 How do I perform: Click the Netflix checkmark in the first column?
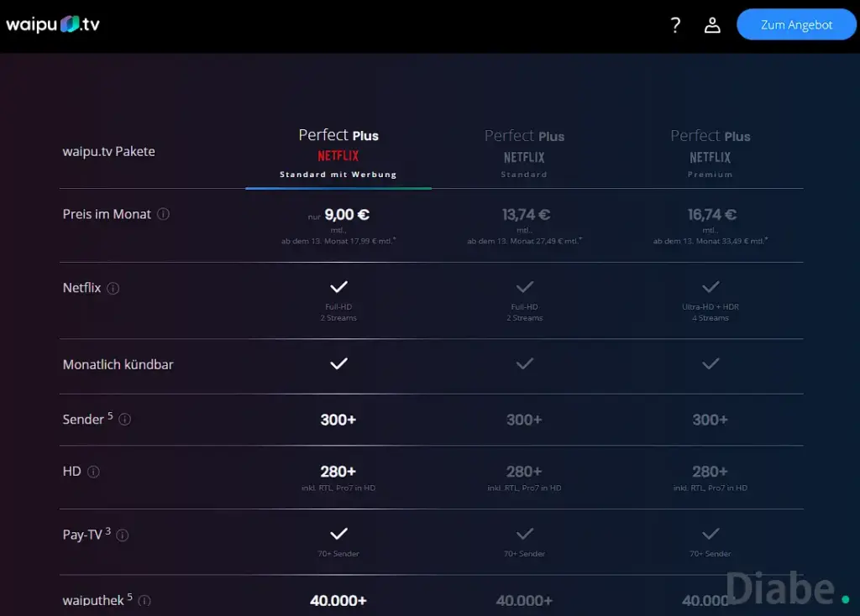coord(338,285)
